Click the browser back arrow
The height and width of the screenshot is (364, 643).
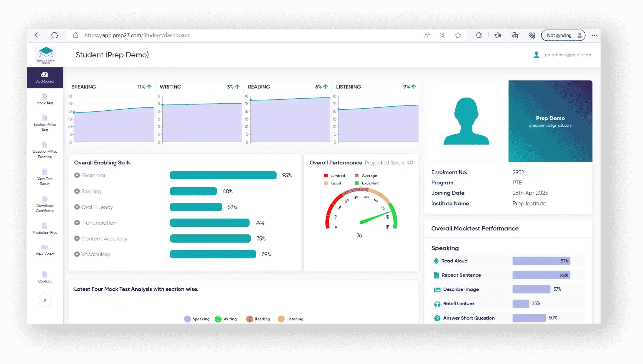(x=37, y=35)
